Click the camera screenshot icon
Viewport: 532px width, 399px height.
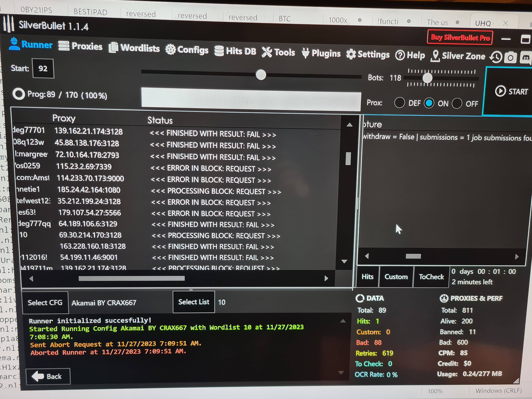pyautogui.click(x=510, y=58)
